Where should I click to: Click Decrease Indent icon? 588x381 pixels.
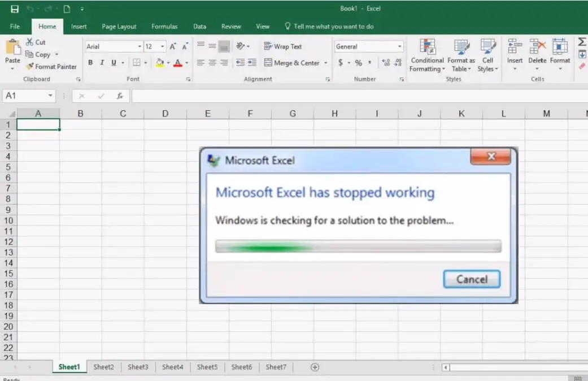pos(241,63)
